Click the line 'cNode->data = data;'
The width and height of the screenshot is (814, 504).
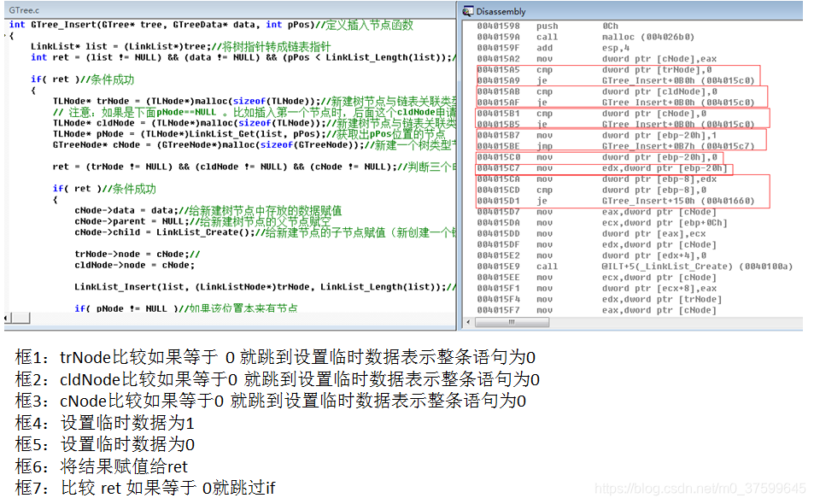[x=208, y=210]
